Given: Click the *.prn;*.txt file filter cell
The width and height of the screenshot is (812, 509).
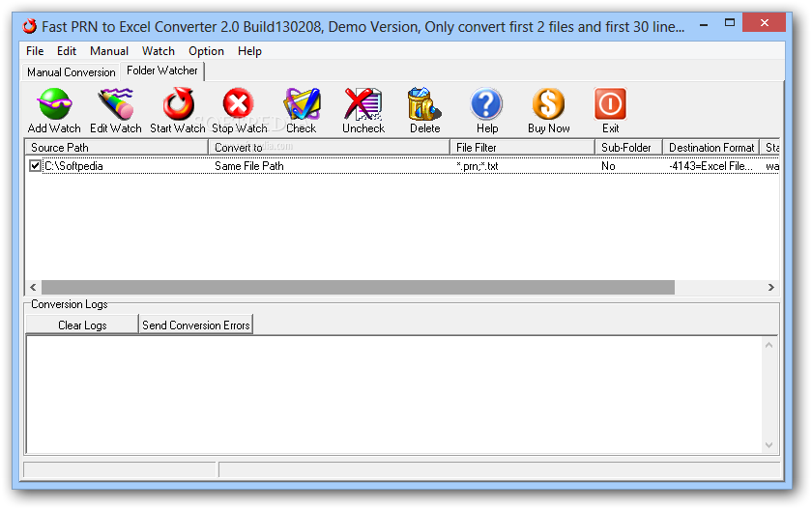Looking at the screenshot, I should pos(477,166).
